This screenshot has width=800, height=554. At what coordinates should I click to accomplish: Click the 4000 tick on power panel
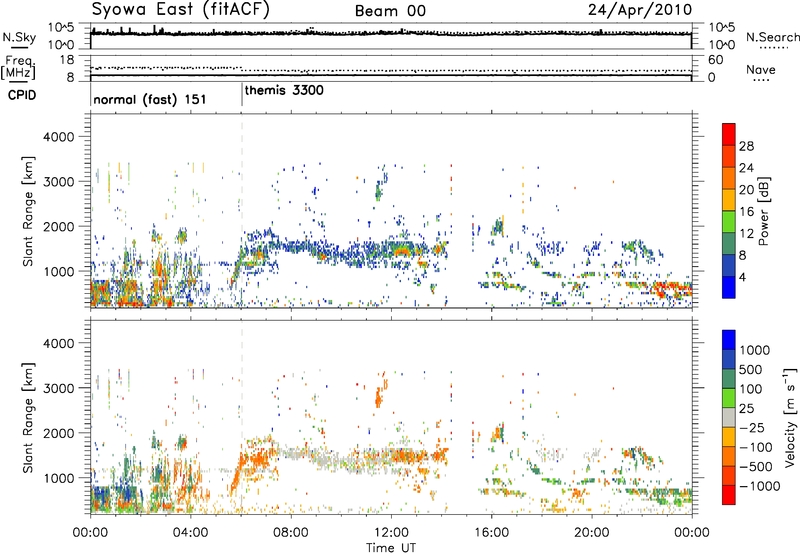click(59, 137)
